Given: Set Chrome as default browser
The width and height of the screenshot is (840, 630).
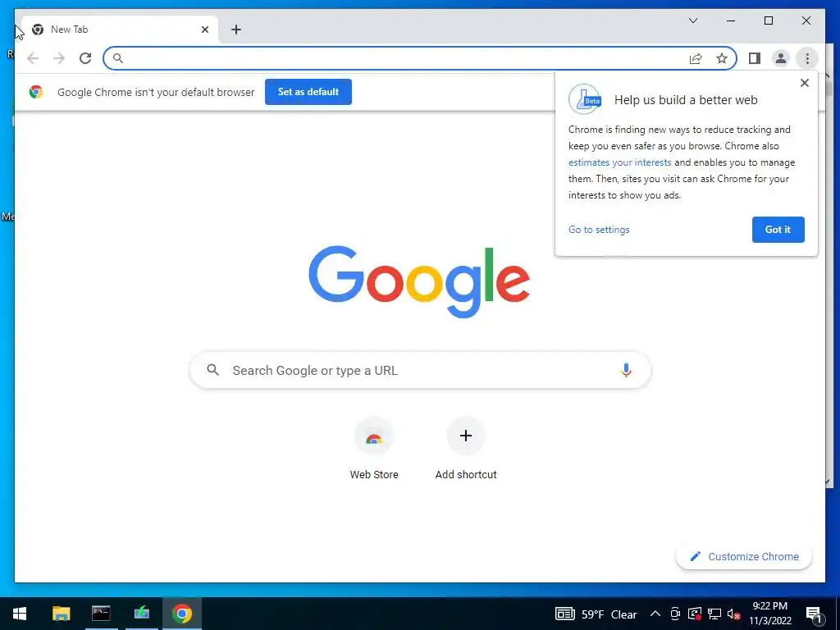Looking at the screenshot, I should [x=308, y=92].
